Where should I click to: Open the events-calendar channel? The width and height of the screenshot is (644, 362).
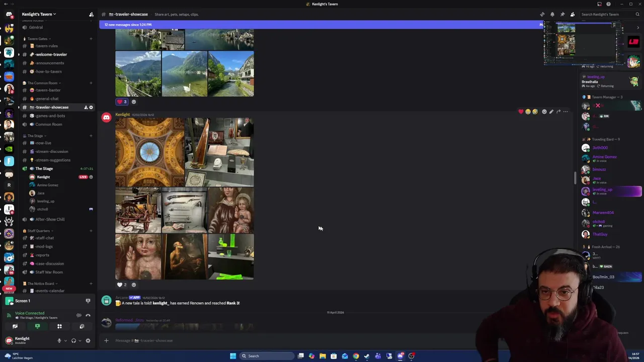tap(57, 291)
